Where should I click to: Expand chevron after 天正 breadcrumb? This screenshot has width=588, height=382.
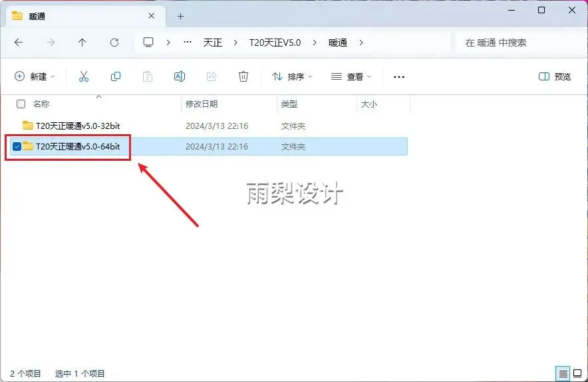[235, 43]
